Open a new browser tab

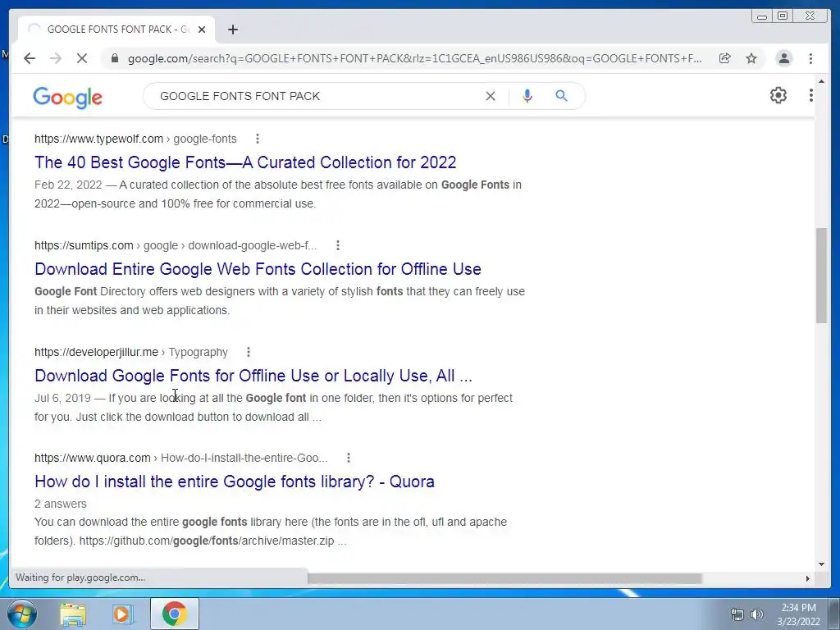tap(232, 30)
